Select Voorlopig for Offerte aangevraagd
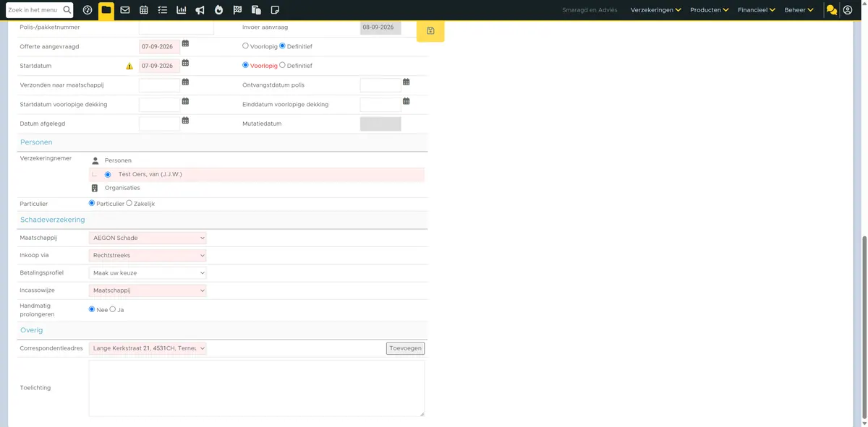The height and width of the screenshot is (427, 868). click(245, 46)
